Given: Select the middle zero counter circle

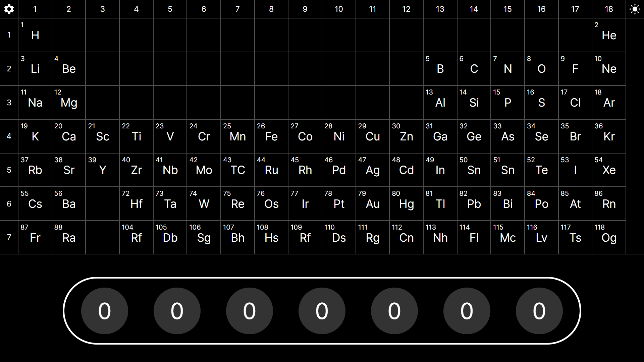Looking at the screenshot, I should 322,311.
